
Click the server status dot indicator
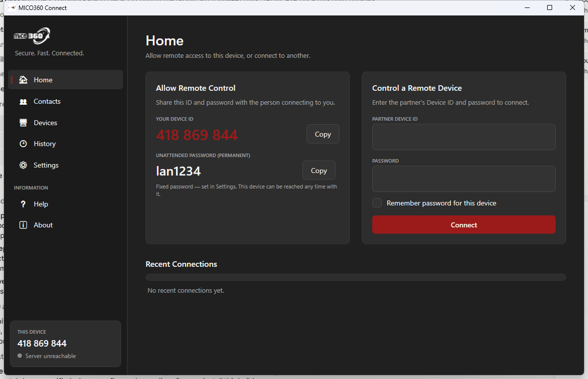pyautogui.click(x=20, y=356)
